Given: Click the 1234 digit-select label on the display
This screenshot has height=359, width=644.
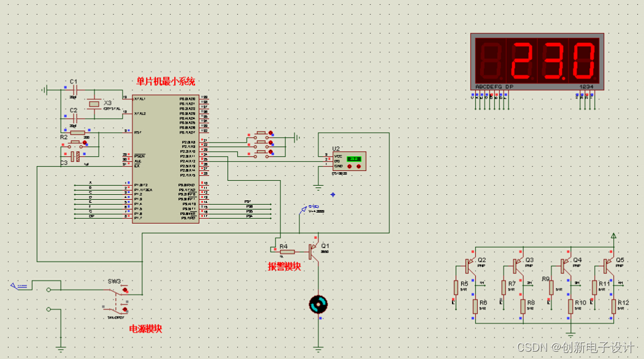Looking at the screenshot, I should tap(586, 87).
